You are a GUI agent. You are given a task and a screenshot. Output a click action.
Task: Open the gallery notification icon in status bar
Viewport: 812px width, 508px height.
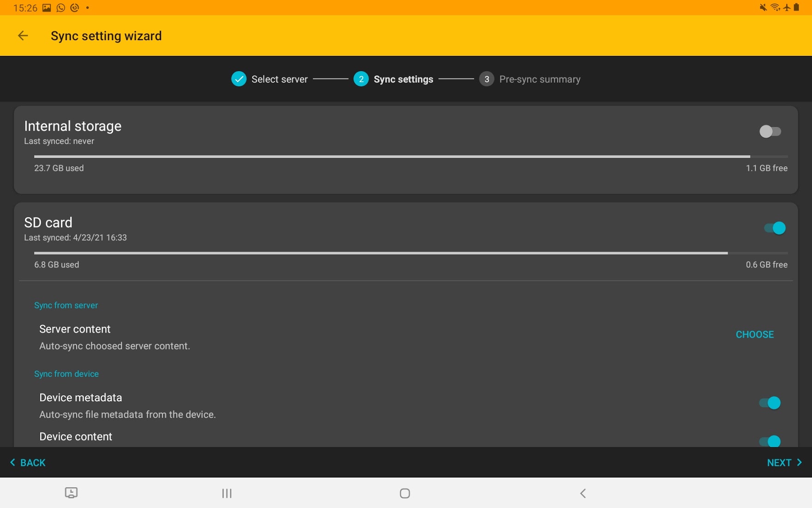pos(47,8)
